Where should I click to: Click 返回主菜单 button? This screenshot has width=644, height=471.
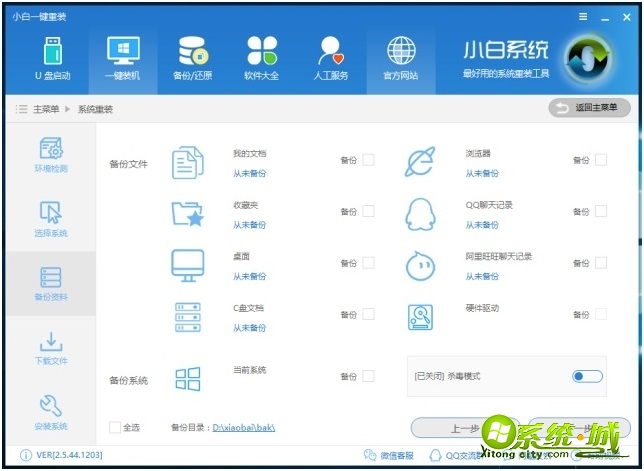point(589,108)
